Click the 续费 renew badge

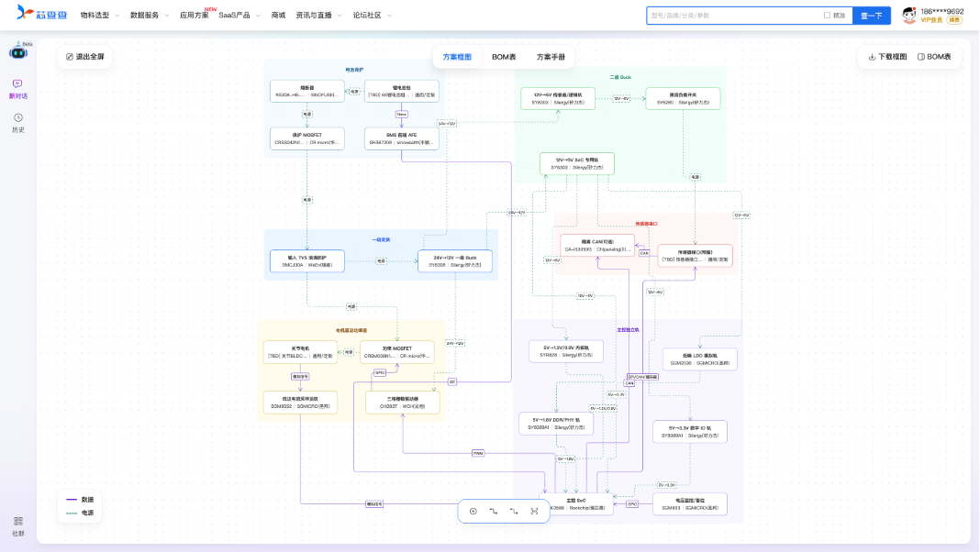[954, 20]
